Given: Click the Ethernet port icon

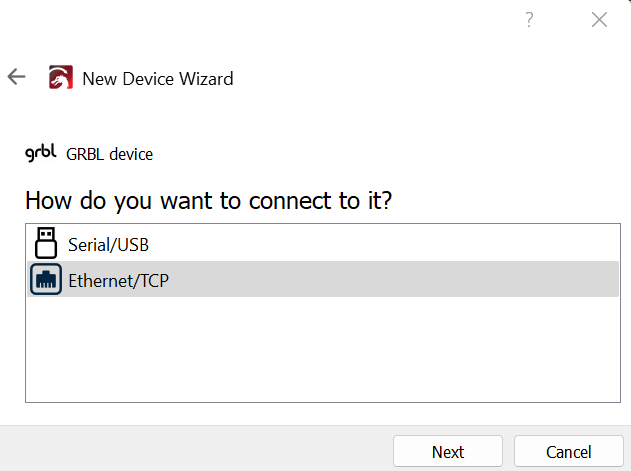Looking at the screenshot, I should (46, 280).
